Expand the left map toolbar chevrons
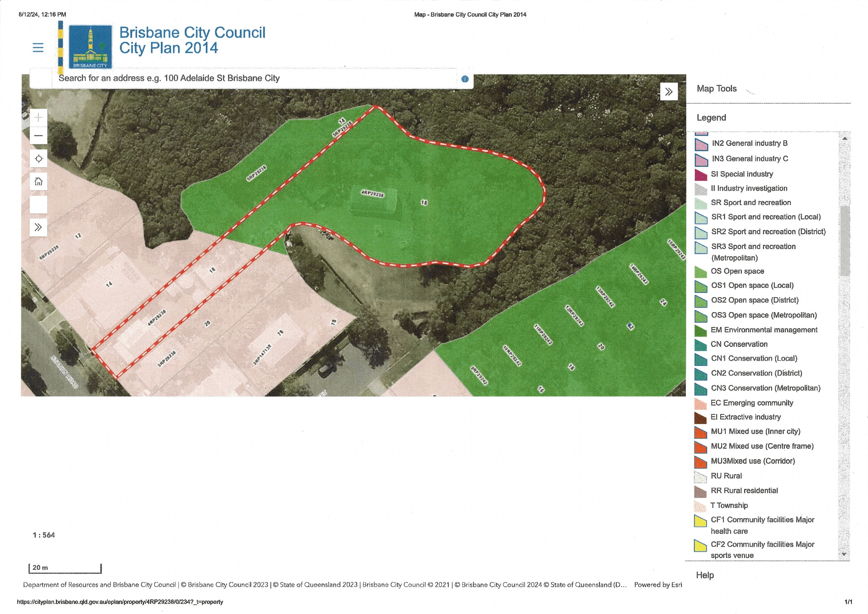Viewport: 868px width, 614px height. (x=38, y=227)
